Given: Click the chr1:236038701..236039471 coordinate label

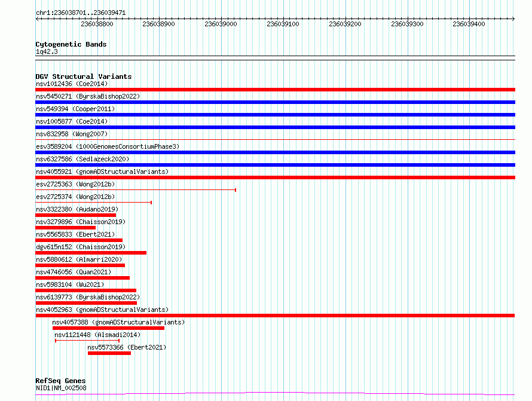Looking at the screenshot, I should [x=81, y=13].
